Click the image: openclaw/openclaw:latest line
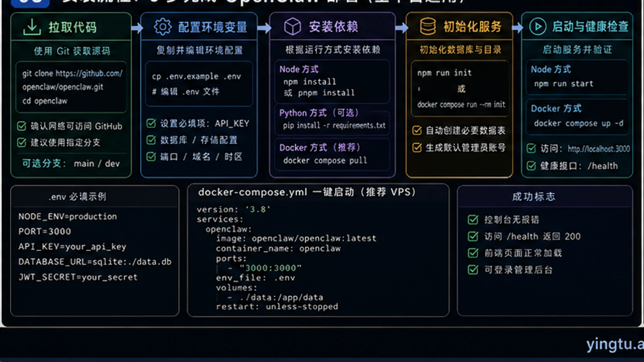This screenshot has width=644, height=362. point(296,238)
